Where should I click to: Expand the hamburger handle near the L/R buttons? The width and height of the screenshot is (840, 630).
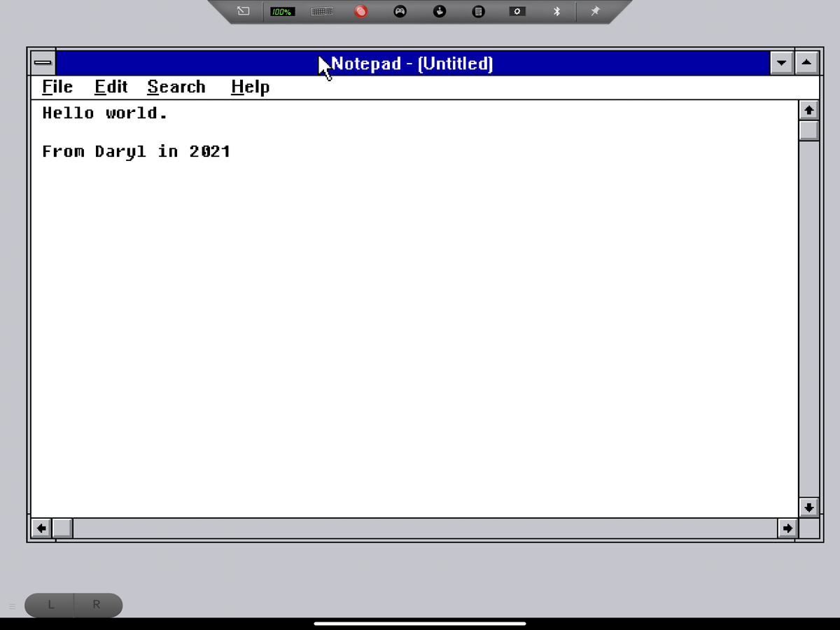(11, 605)
